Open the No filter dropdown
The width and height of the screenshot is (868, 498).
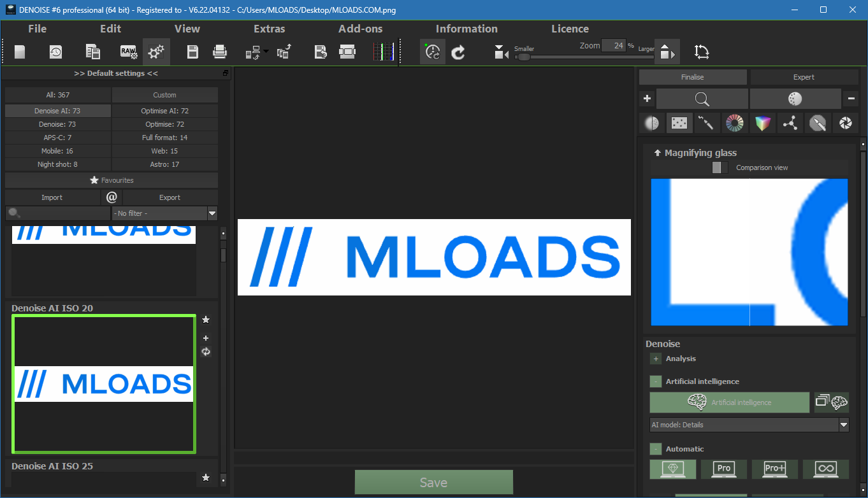click(x=165, y=213)
